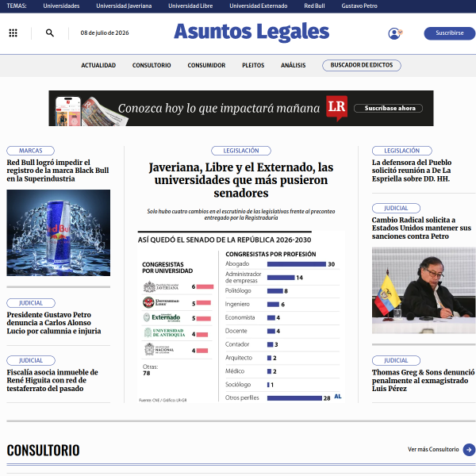Open the Buscador de Edictos button
Viewport: 476px width, 476px height.
362,65
